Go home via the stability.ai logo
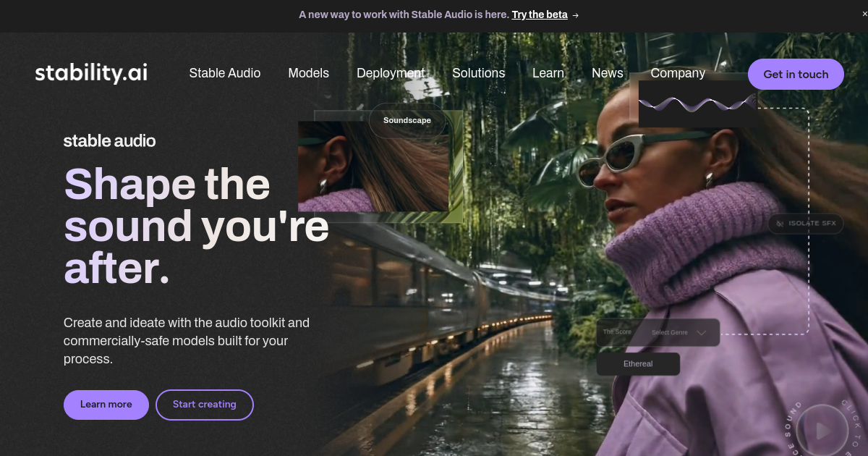Screen dimensions: 868x456 (91, 73)
